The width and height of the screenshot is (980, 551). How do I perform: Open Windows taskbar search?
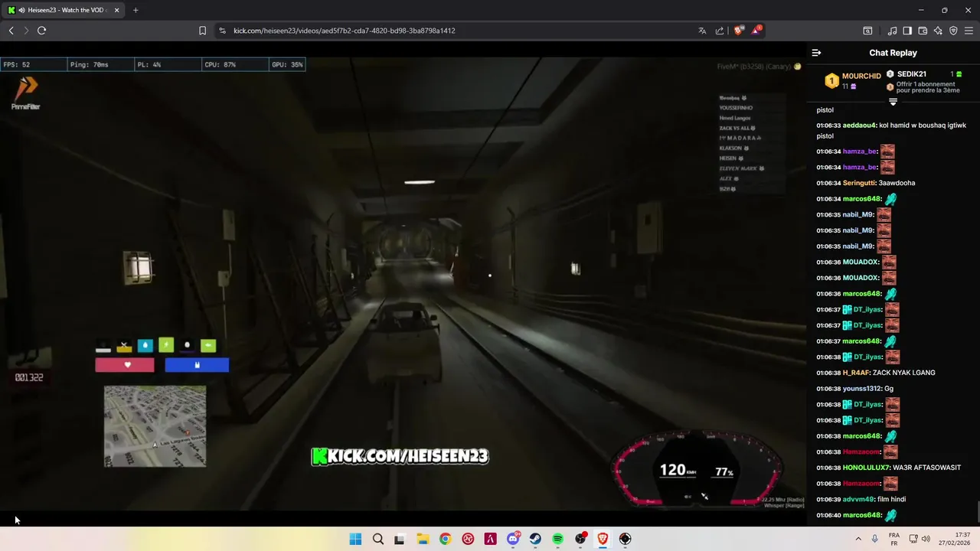[377, 539]
